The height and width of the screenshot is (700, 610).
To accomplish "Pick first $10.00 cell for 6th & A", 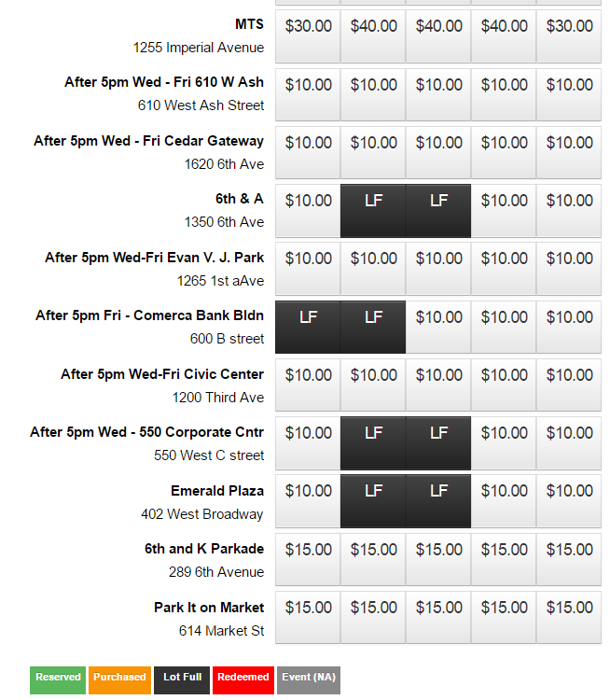I will 308,211.
